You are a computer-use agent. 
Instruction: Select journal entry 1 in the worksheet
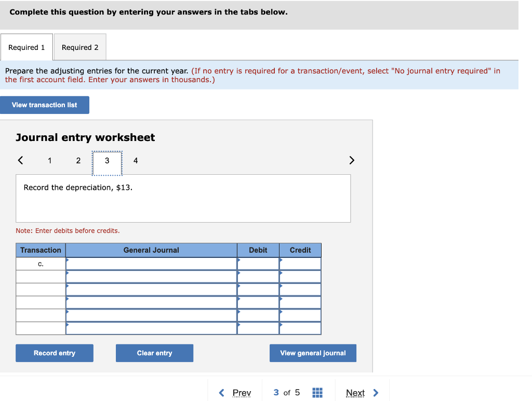(x=49, y=161)
